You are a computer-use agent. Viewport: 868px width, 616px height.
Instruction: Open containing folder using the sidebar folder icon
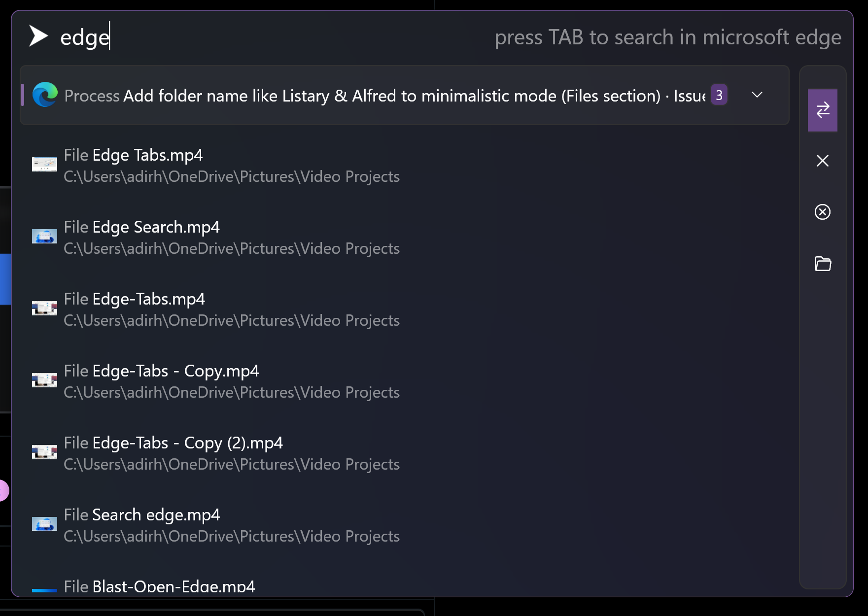(822, 264)
